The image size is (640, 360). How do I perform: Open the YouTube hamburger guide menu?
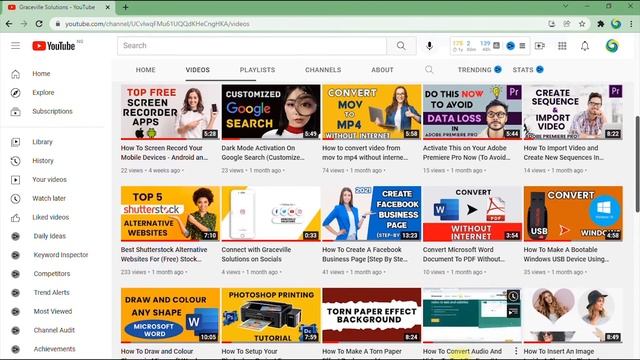16,46
